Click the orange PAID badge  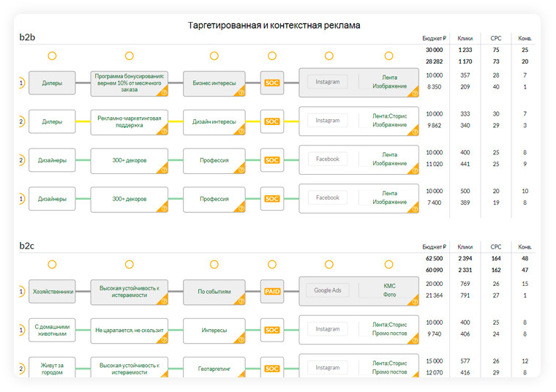pos(272,291)
